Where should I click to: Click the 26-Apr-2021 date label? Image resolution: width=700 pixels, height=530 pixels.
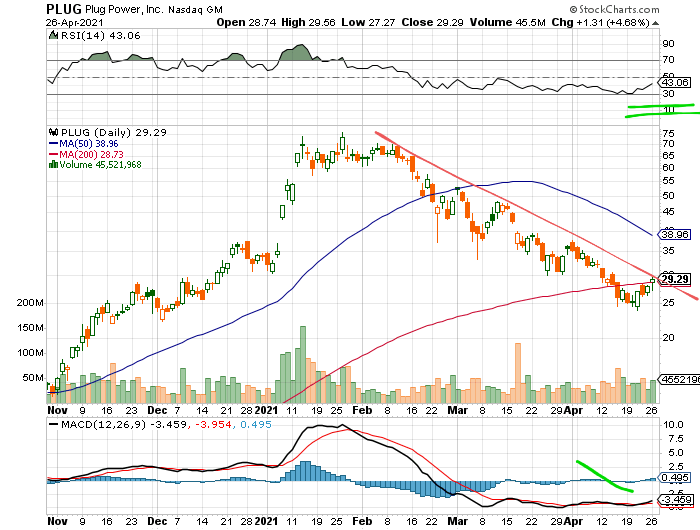point(75,22)
